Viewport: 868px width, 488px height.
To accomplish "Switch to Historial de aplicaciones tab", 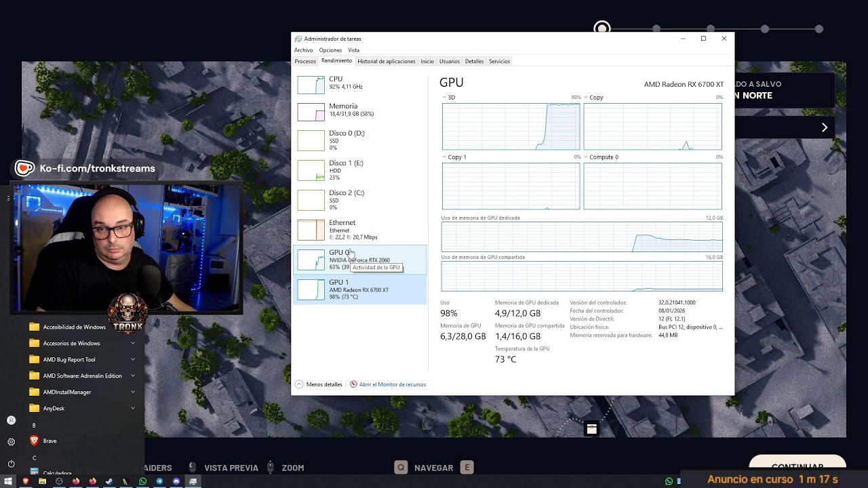I will pos(386,61).
